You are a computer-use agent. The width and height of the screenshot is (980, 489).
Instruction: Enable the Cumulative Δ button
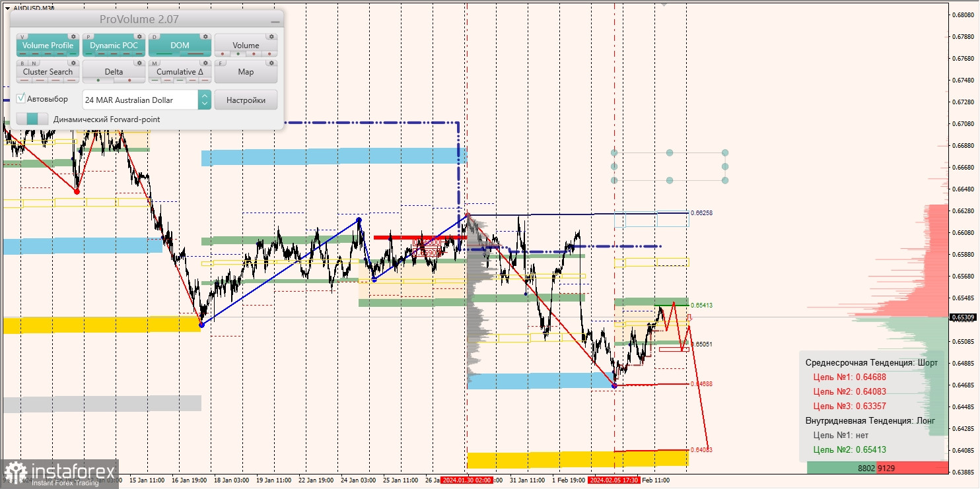point(180,71)
